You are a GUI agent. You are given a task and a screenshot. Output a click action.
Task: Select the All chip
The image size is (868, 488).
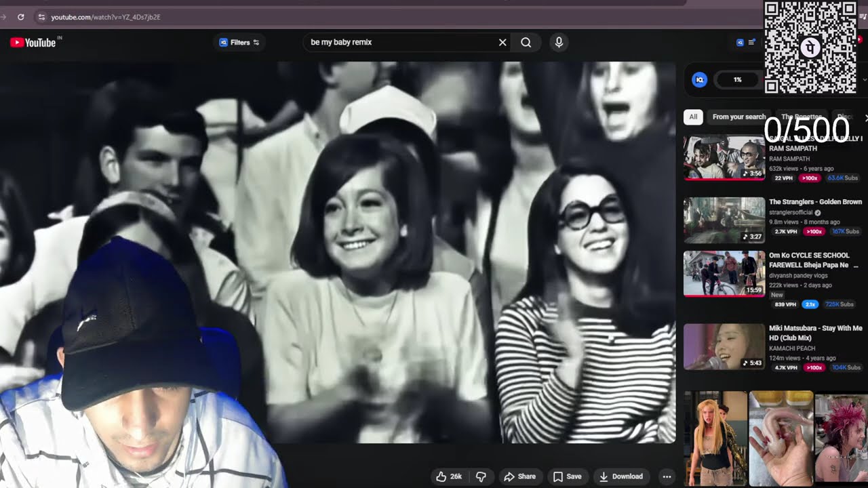click(x=693, y=117)
